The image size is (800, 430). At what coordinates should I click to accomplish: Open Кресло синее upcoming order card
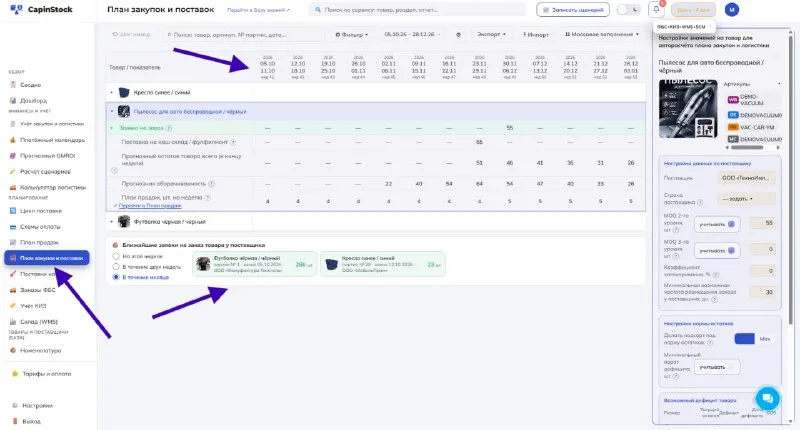pyautogui.click(x=383, y=264)
